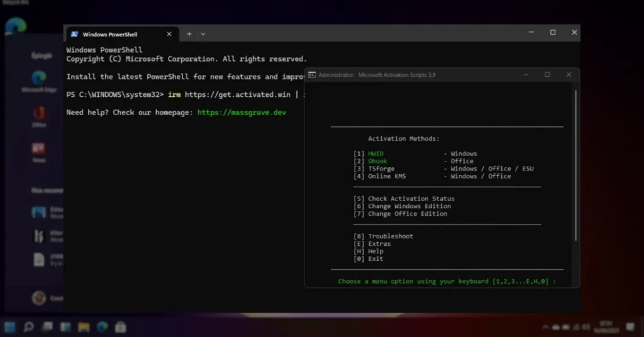Click the Activation Scripts window vertical scrollbar
The image size is (644, 337).
[x=575, y=163]
